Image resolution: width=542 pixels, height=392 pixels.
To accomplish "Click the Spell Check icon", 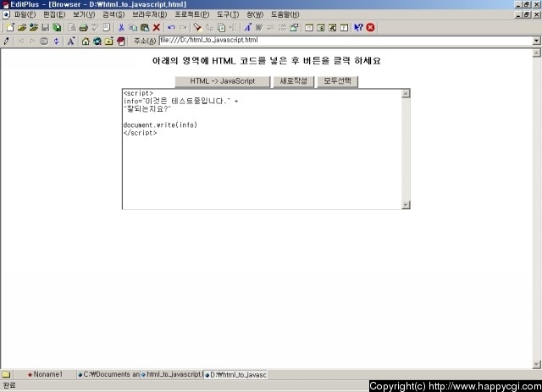I will click(x=95, y=27).
